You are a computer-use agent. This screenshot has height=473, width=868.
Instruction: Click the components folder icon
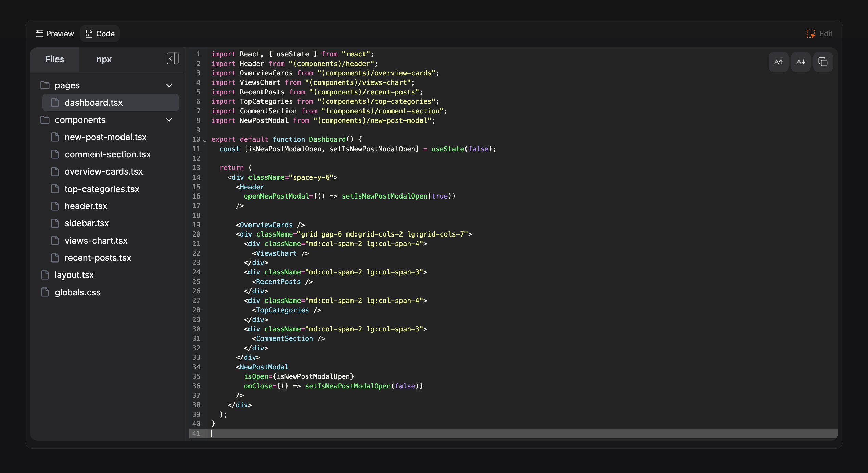pyautogui.click(x=45, y=120)
